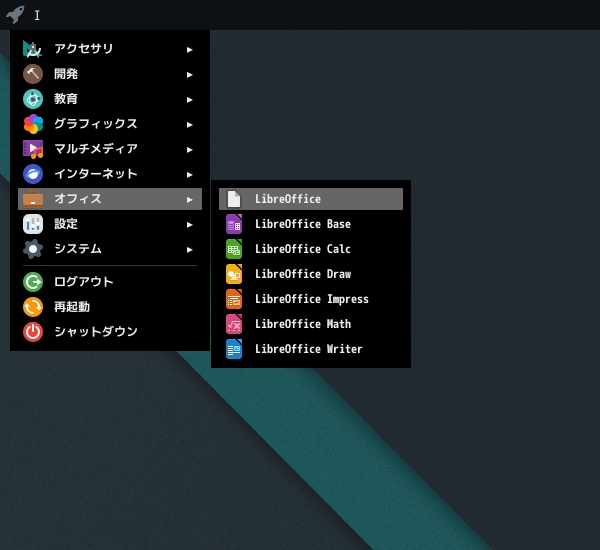Launch LibreOffice Draw
Viewport: 600px width, 550px height.
[x=311, y=274]
